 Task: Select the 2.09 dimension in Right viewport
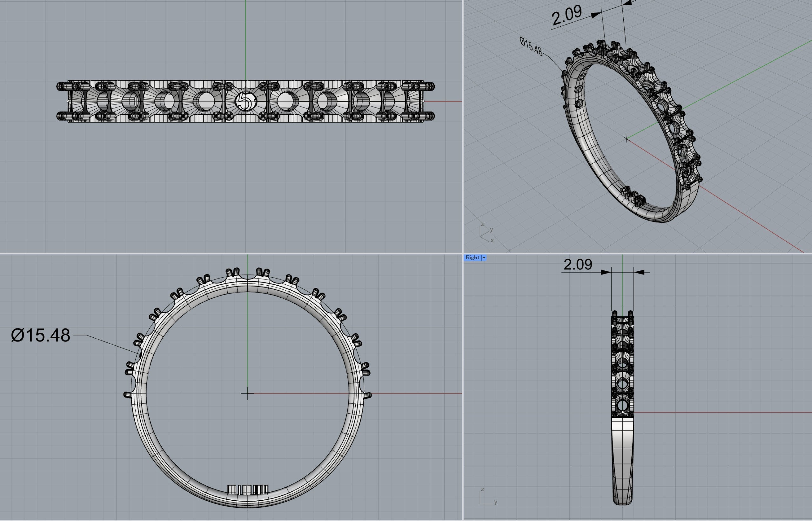578,265
